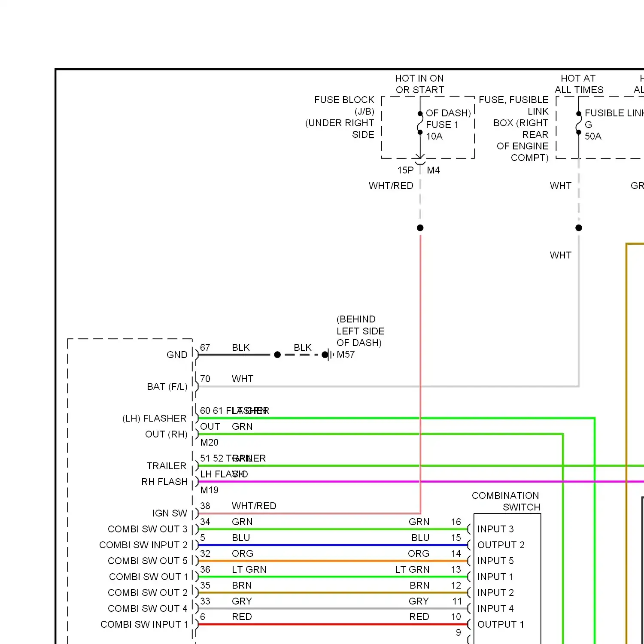This screenshot has width=644, height=644.
Task: Click the "LT GRN" label beside pin 13
Action: 412,569
